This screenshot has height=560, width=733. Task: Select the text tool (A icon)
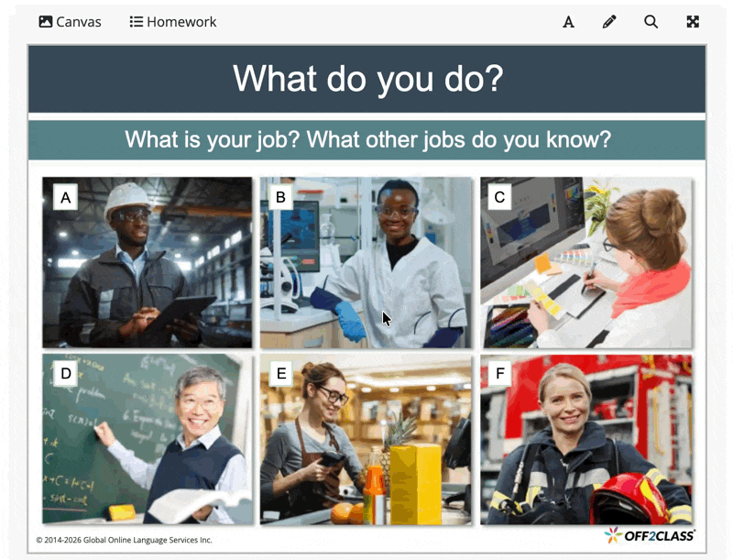(568, 22)
